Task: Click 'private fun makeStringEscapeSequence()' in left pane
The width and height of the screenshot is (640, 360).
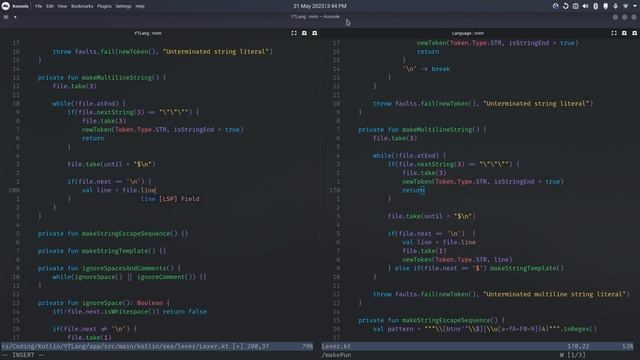Action: click(113, 233)
